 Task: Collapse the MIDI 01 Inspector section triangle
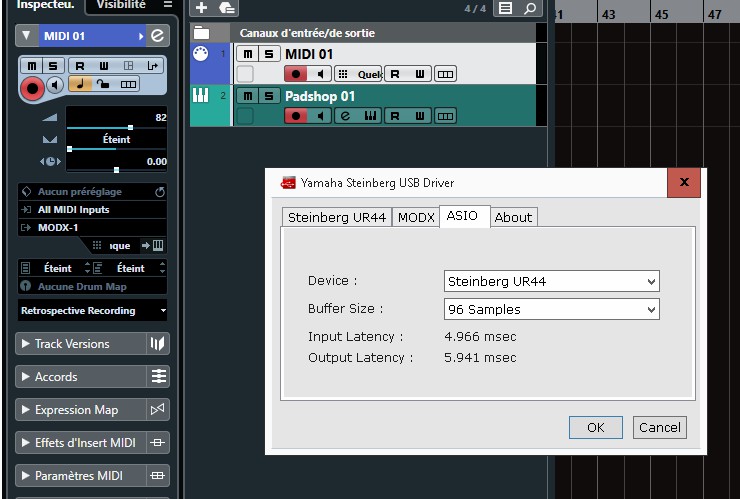pyautogui.click(x=26, y=36)
